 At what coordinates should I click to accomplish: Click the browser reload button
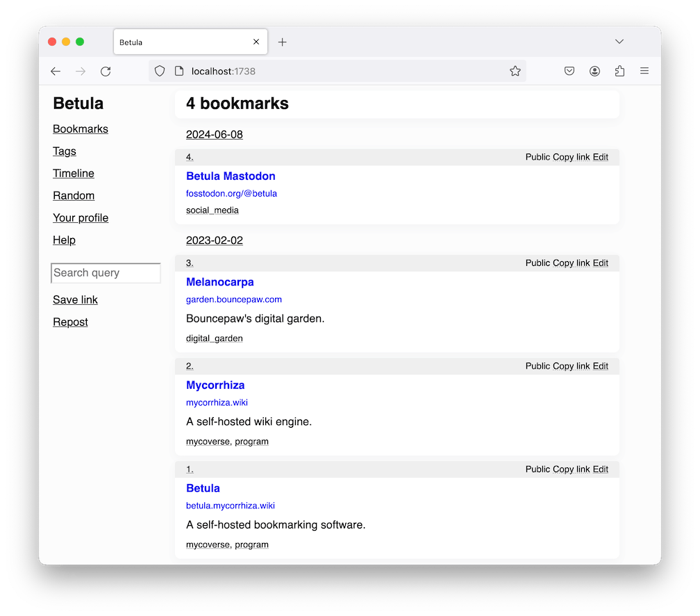106,71
